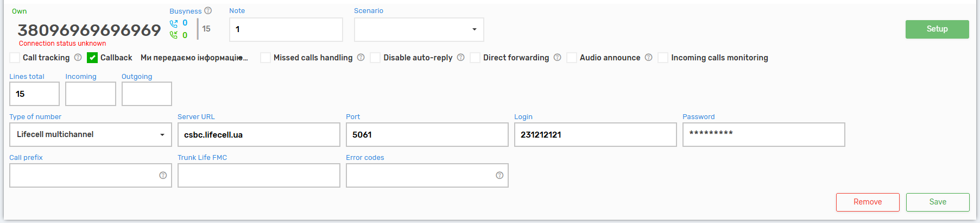Screen dimensions: 980x223
Task: Click the help icon next to Busyness
Action: coord(208,11)
